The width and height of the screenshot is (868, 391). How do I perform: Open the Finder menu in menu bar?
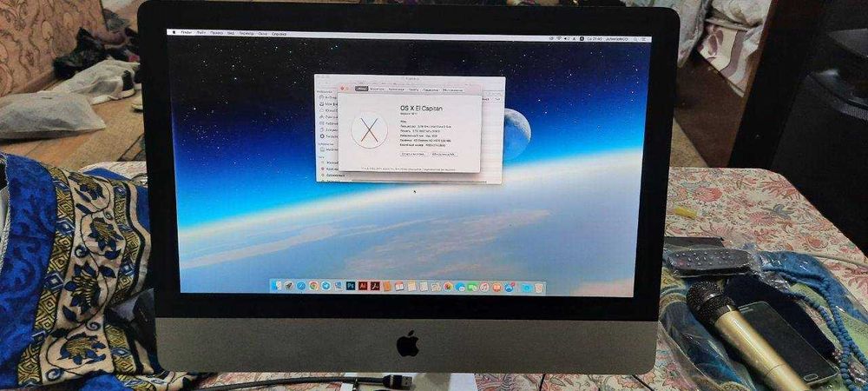(186, 33)
